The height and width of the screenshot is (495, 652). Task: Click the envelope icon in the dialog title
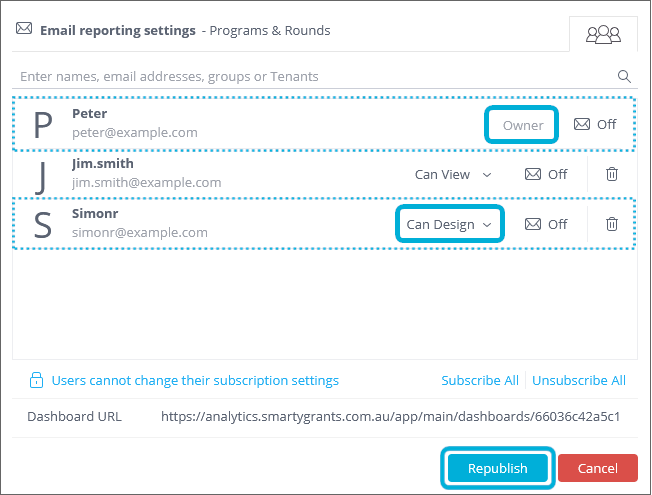24,29
